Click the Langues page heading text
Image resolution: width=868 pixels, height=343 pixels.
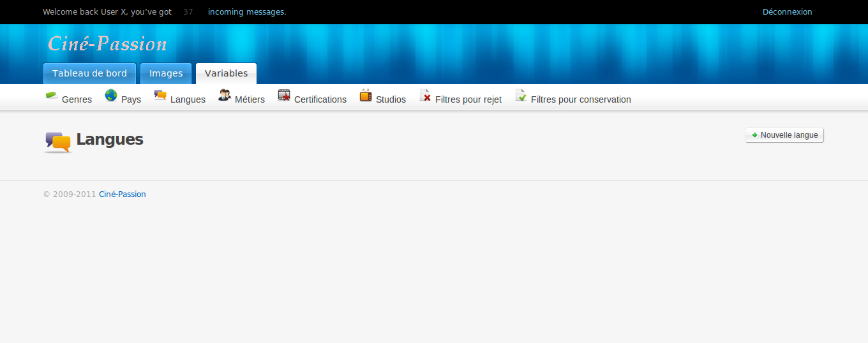click(110, 140)
